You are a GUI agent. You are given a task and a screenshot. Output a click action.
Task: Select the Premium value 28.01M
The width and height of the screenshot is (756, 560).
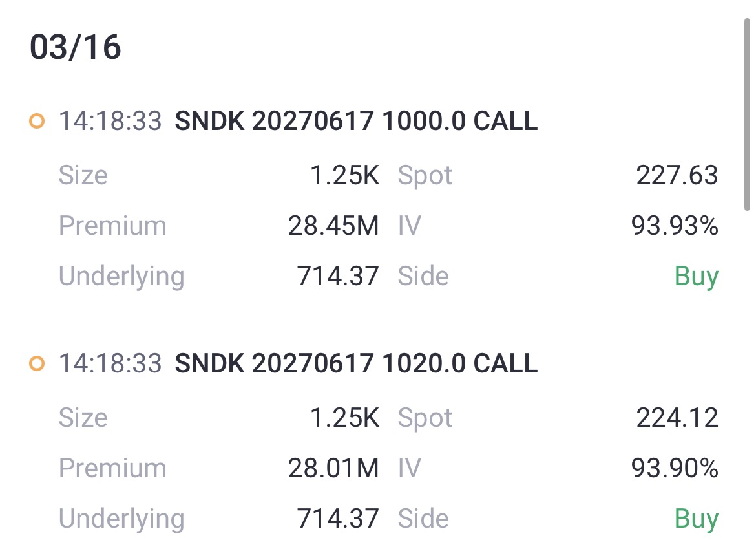335,468
